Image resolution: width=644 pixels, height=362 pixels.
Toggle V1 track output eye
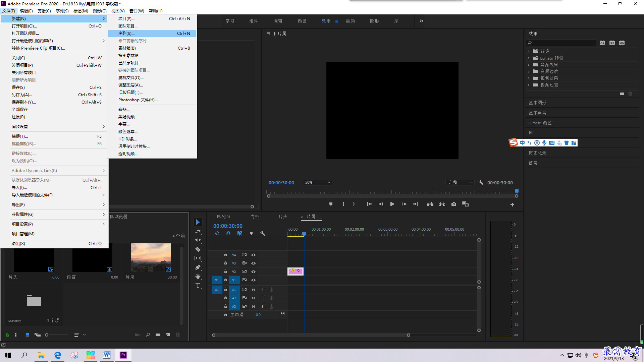tap(254, 280)
